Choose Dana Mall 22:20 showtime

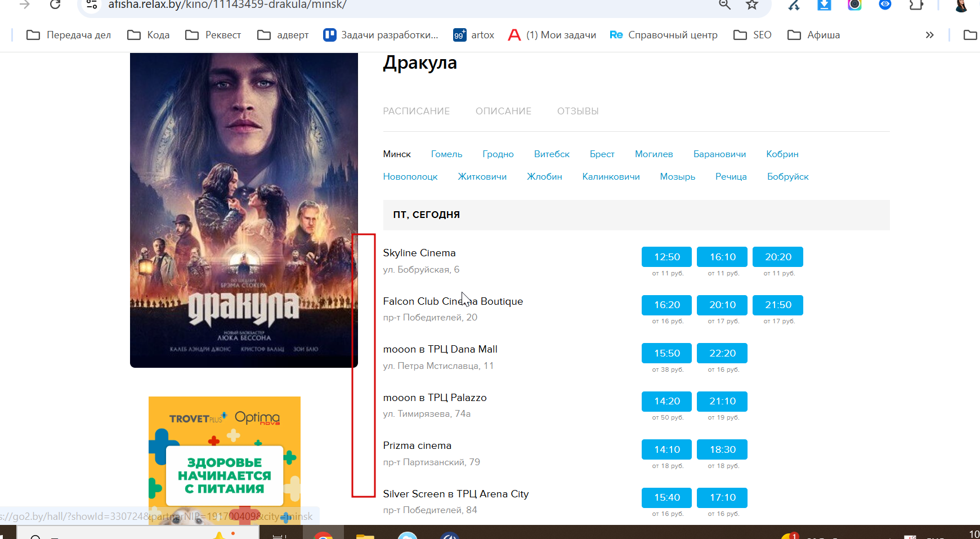(x=722, y=353)
